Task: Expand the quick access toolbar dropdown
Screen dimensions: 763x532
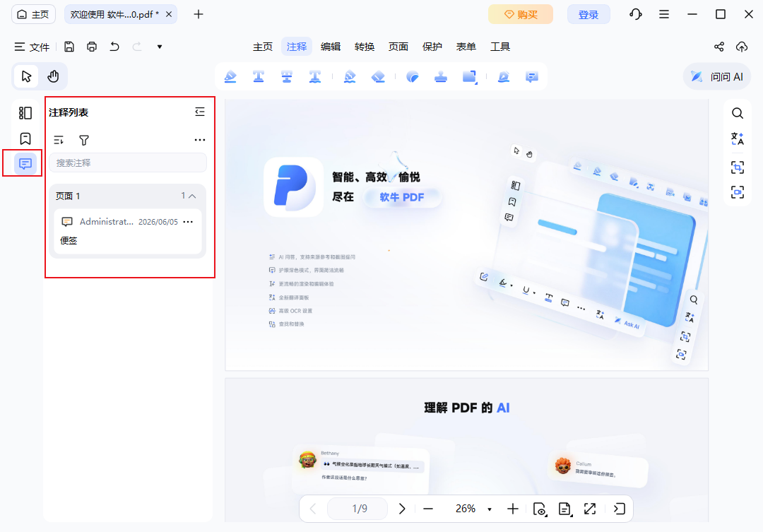Action: (159, 47)
